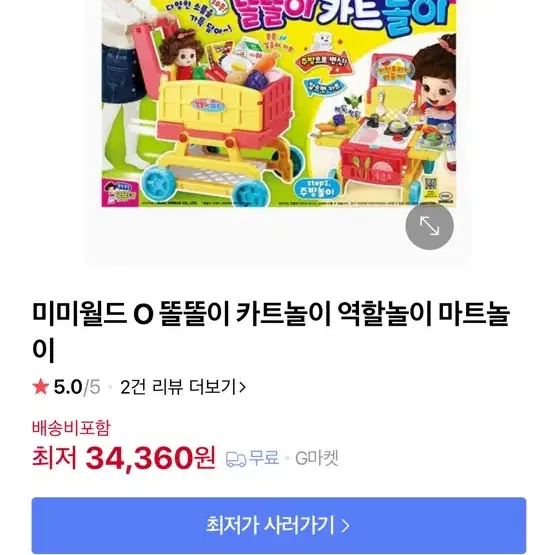Click the 5.0/5 rating score
Image resolution: width=555 pixels, height=555 pixels.
click(77, 387)
